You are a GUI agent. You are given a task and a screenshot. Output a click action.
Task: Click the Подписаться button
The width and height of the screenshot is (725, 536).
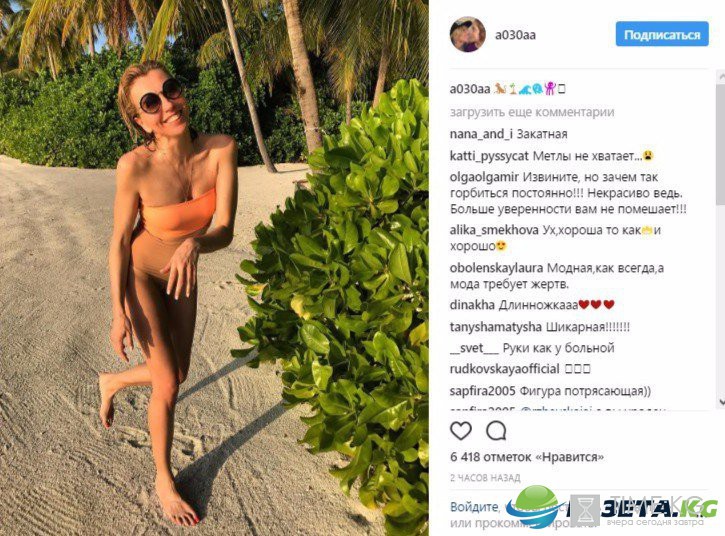click(662, 34)
